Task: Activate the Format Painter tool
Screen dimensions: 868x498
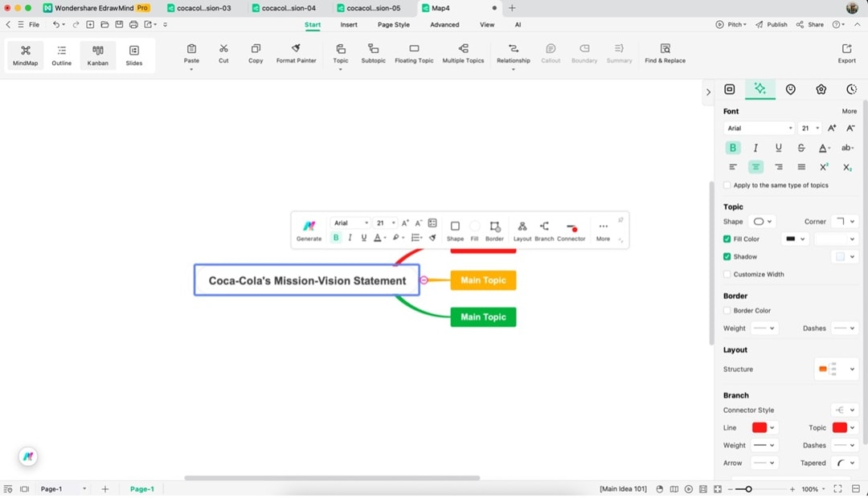Action: 296,54
